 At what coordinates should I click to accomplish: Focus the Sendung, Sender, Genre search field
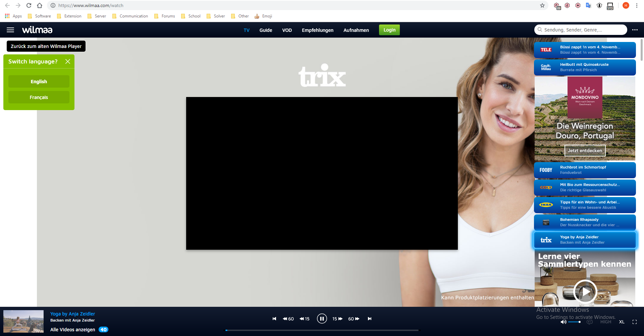click(x=581, y=30)
